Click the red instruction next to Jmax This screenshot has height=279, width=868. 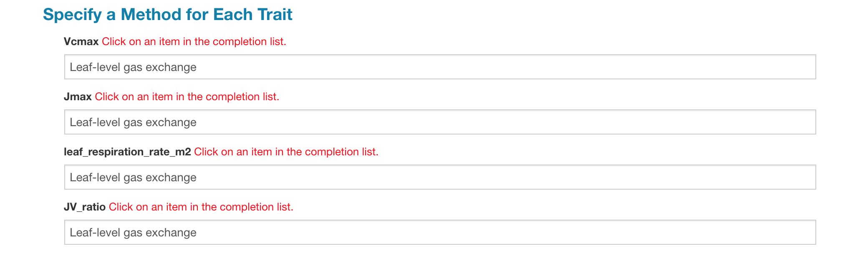tap(187, 96)
